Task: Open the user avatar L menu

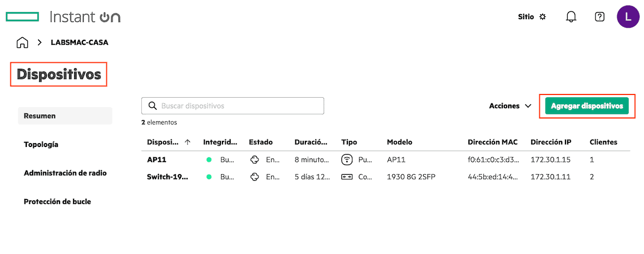Action: [628, 17]
